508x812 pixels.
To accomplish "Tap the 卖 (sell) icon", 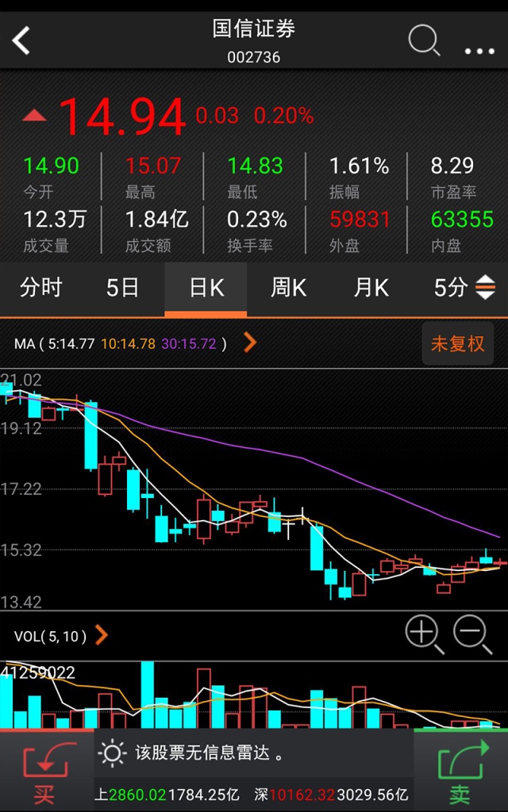I will (460, 771).
